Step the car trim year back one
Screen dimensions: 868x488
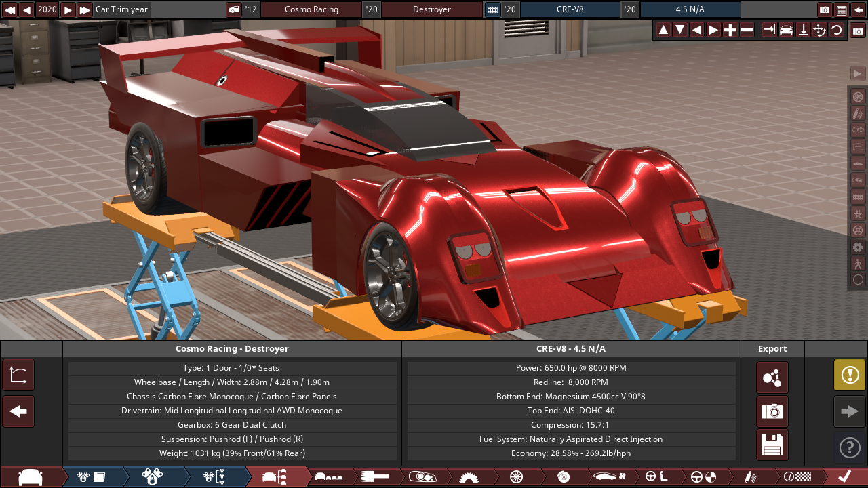point(26,9)
